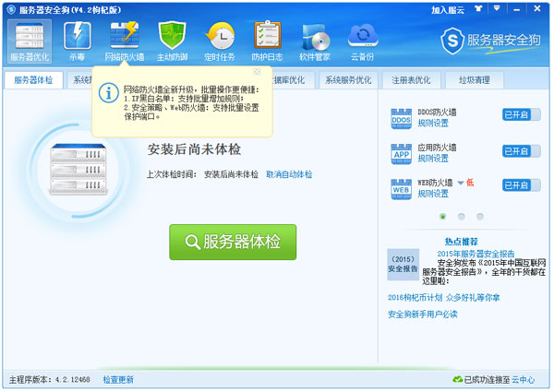Click 加入服云 in the title bar
The width and height of the screenshot is (554, 392).
(448, 10)
